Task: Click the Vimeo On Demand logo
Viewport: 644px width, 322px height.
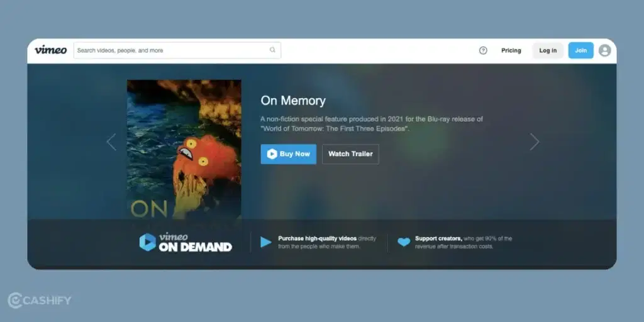Action: coord(186,242)
